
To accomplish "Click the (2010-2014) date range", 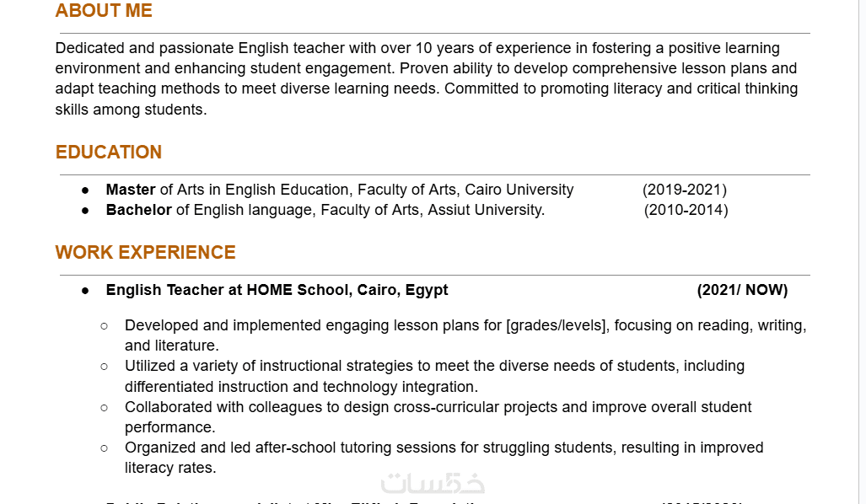I will tap(686, 210).
